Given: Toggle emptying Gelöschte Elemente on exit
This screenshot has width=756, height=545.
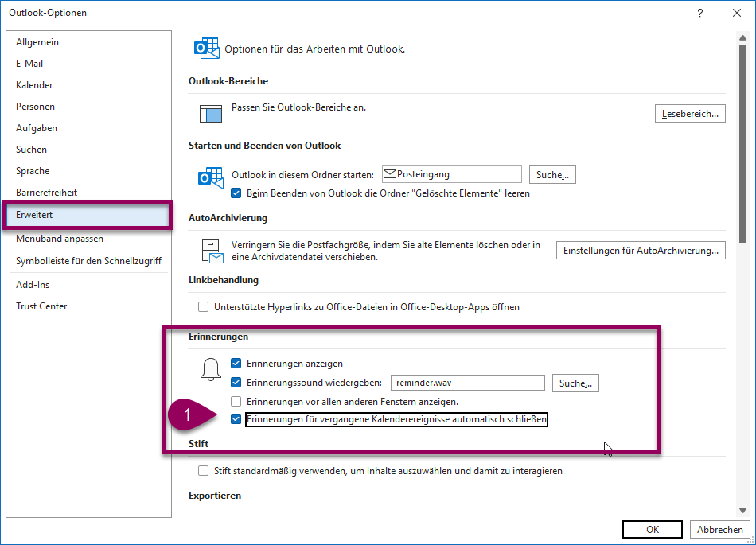Looking at the screenshot, I should (x=236, y=193).
